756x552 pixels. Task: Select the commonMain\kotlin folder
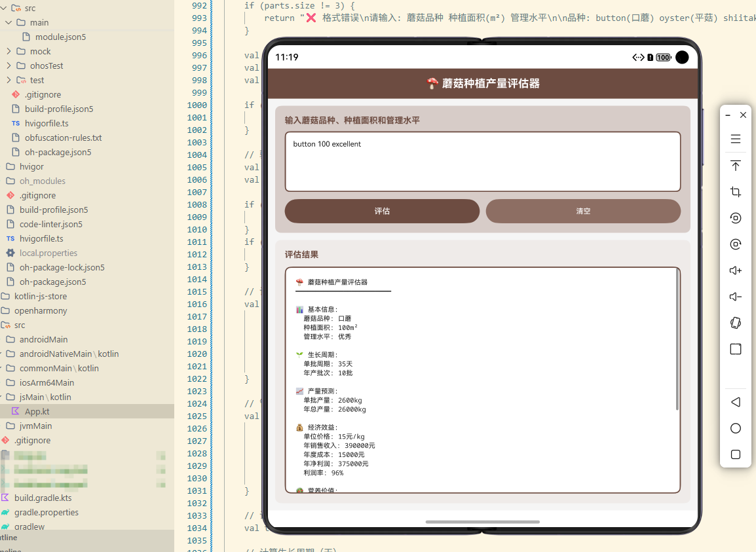pyautogui.click(x=59, y=368)
